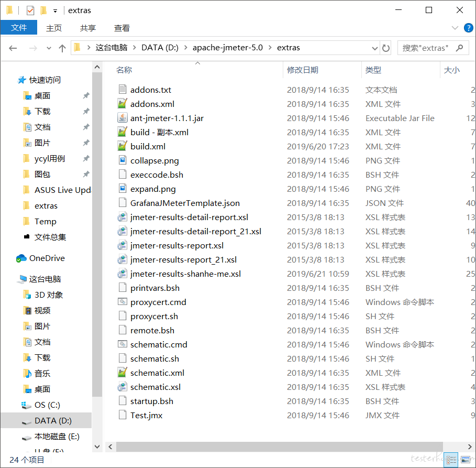Expand path chevron after 这台电脑

pos(135,48)
